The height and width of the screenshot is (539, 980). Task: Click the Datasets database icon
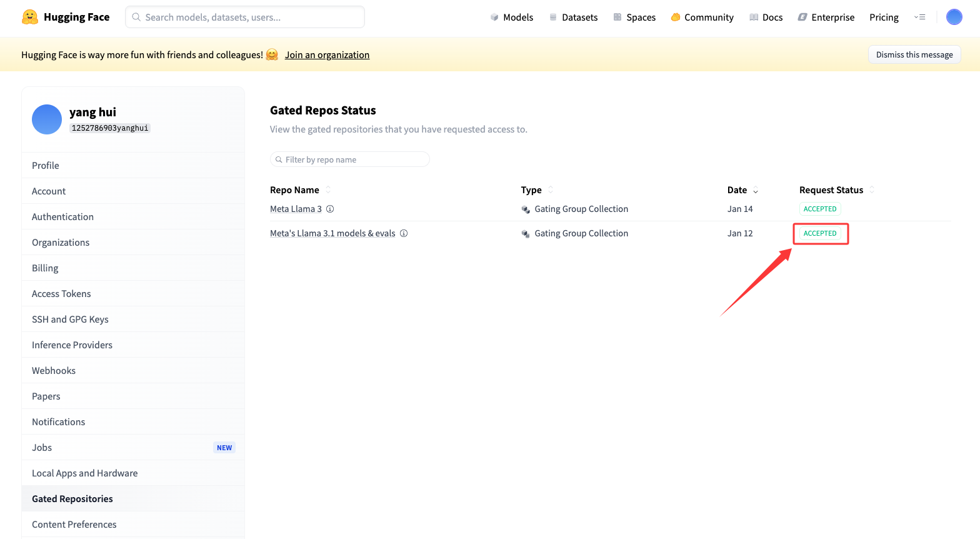[x=553, y=18]
